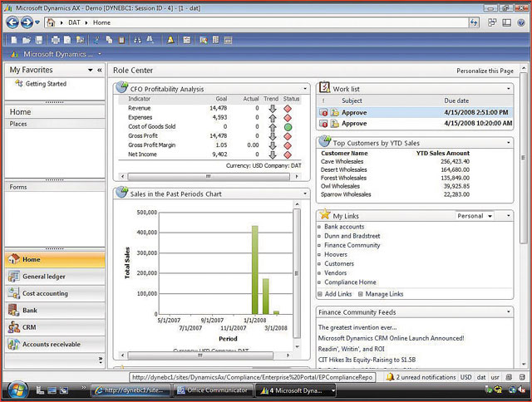Open Finance Community Feeds web part menu

[508, 311]
